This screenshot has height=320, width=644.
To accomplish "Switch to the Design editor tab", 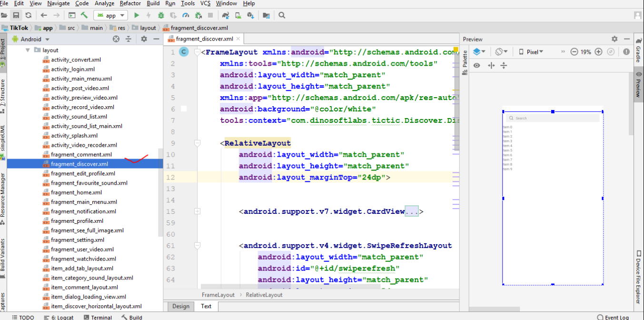I will [180, 306].
